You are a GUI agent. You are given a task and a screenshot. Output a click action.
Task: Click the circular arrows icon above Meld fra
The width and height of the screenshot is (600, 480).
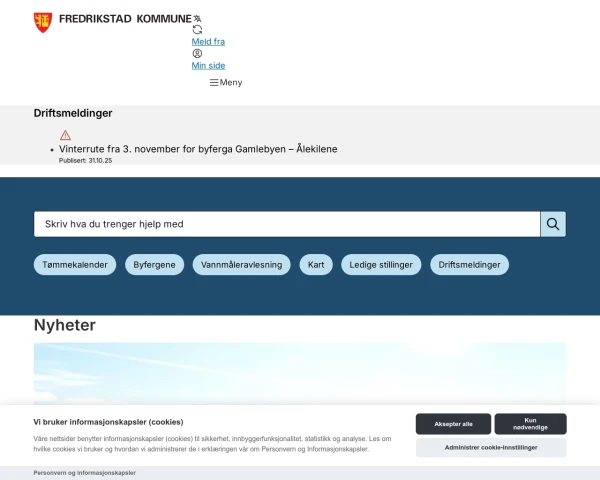(197, 29)
